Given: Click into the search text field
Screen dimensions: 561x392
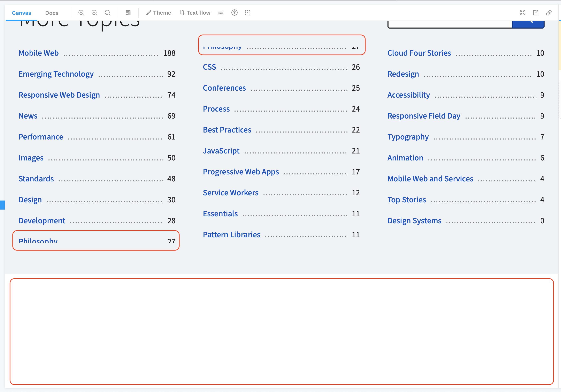Looking at the screenshot, I should click(x=449, y=24).
